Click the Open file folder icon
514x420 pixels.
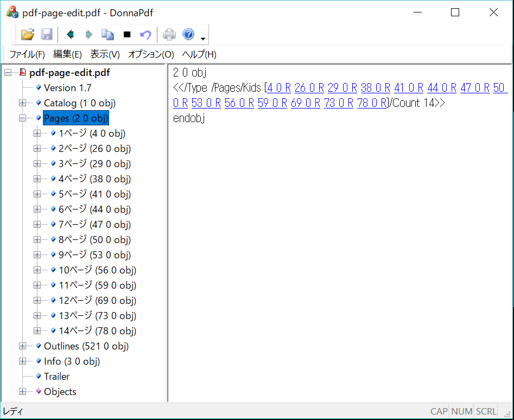tap(27, 35)
